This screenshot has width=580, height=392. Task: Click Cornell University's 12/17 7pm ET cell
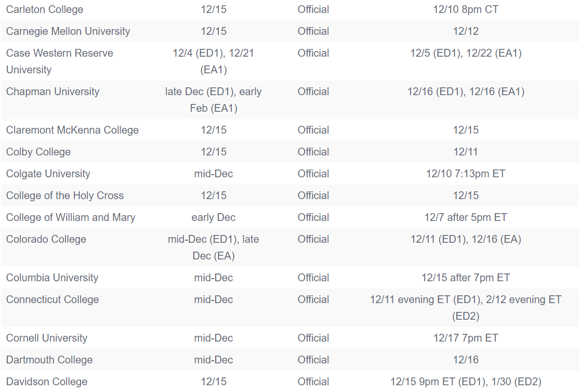pyautogui.click(x=466, y=338)
